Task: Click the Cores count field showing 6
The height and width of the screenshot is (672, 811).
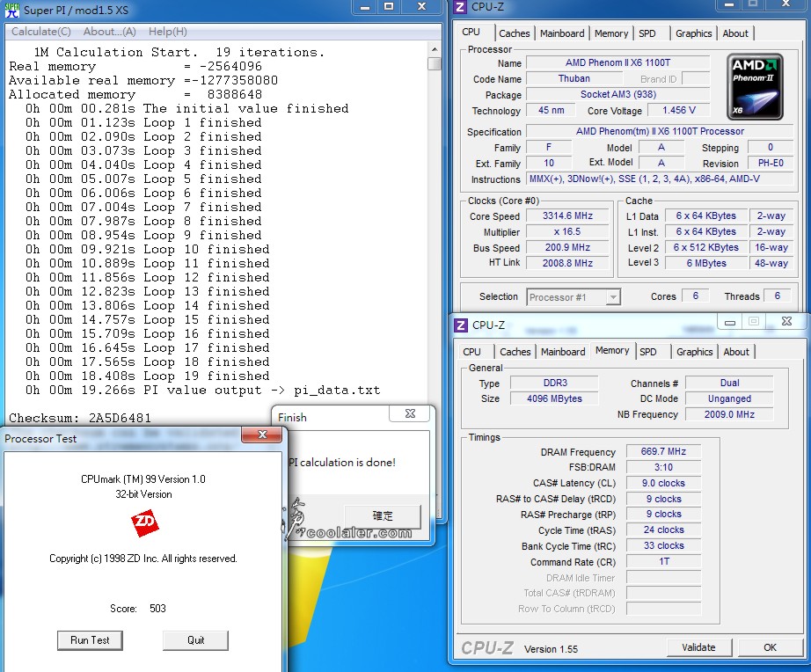Action: click(695, 296)
